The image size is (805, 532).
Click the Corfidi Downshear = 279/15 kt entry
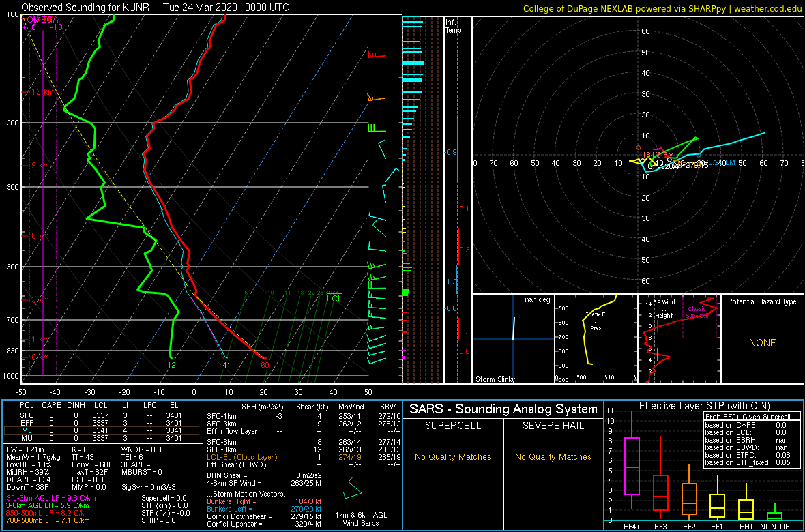click(x=264, y=516)
